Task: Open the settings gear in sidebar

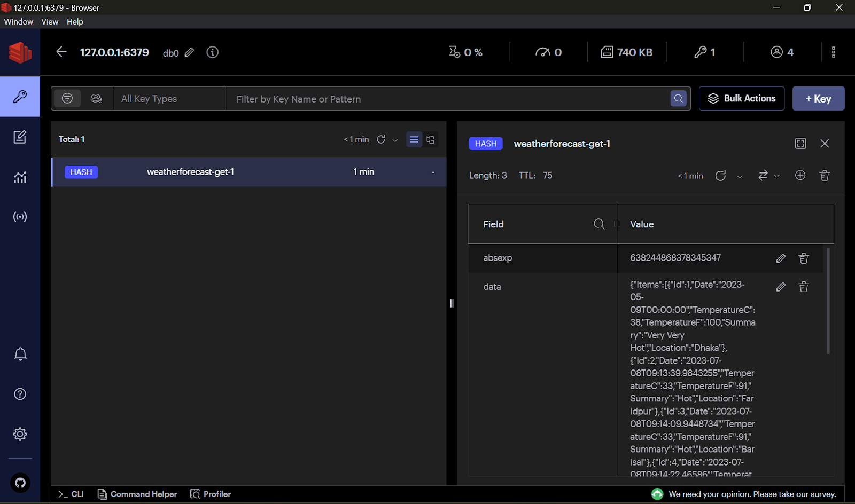Action: click(20, 434)
